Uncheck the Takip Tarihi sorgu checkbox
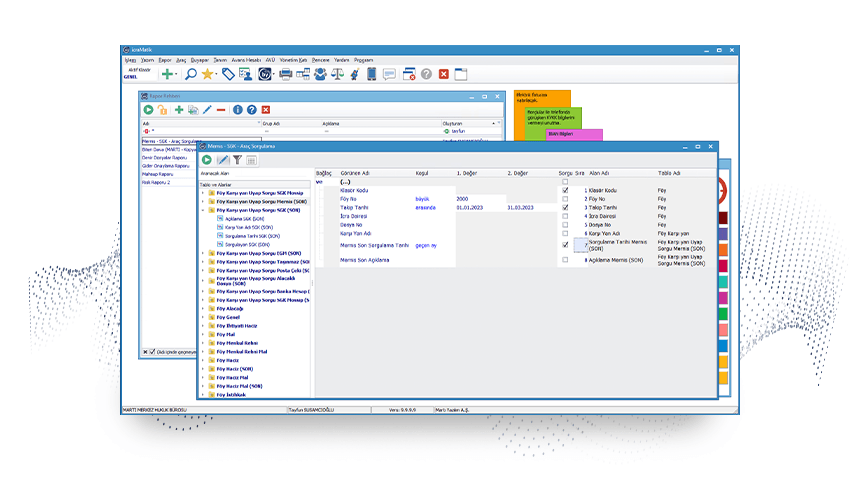Screen dimensions: 860x480 pos(565,207)
